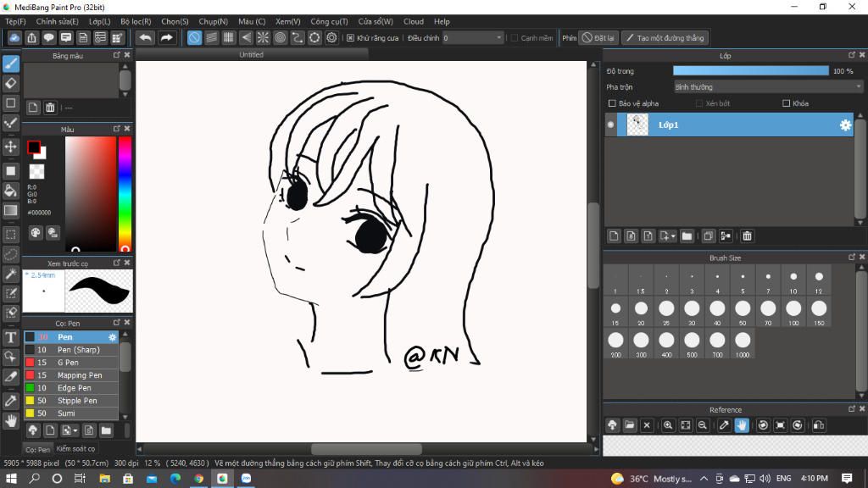Click the Undo arrow in toolbar
Screen dimensions: 868x488
coord(146,38)
